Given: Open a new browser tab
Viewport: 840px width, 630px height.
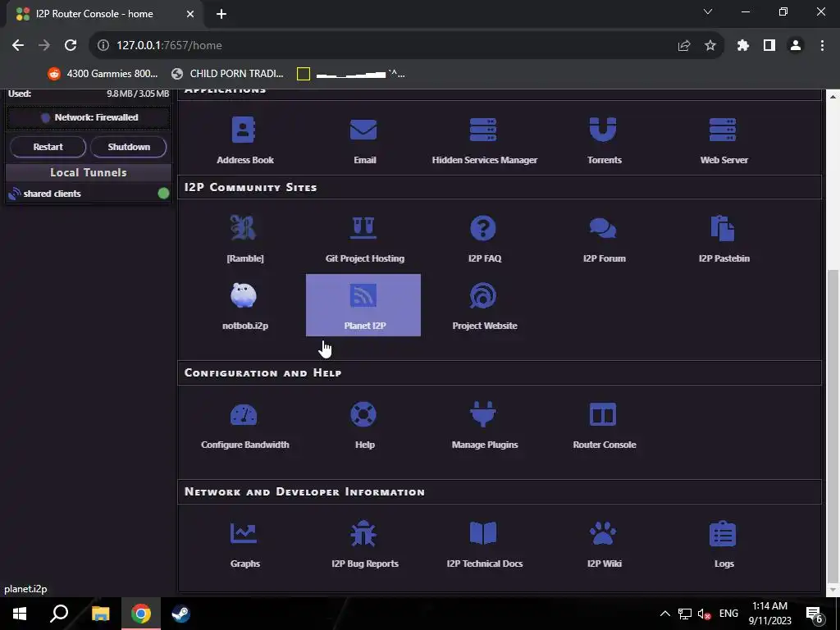Looking at the screenshot, I should click(x=221, y=14).
